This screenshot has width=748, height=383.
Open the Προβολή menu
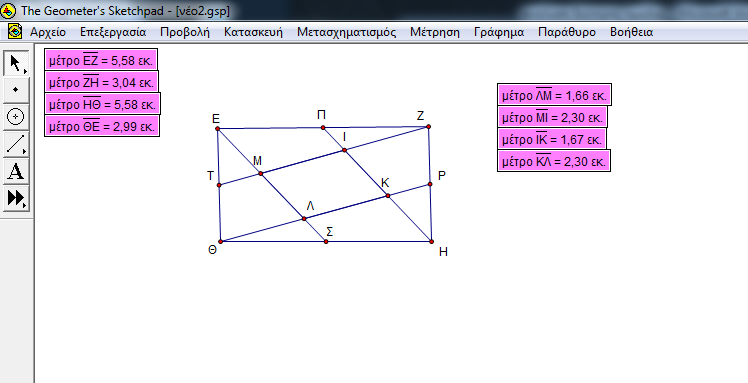pos(185,32)
